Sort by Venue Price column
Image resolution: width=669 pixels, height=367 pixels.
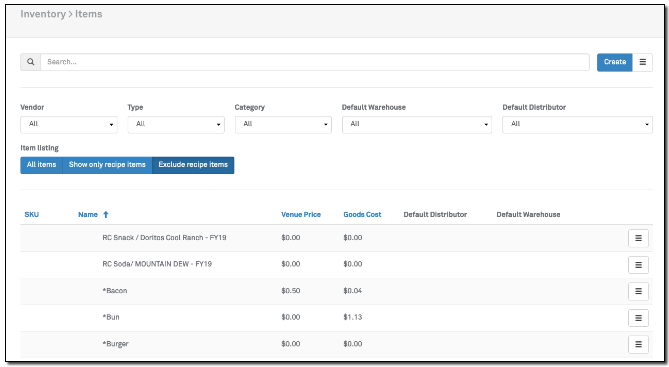click(301, 215)
